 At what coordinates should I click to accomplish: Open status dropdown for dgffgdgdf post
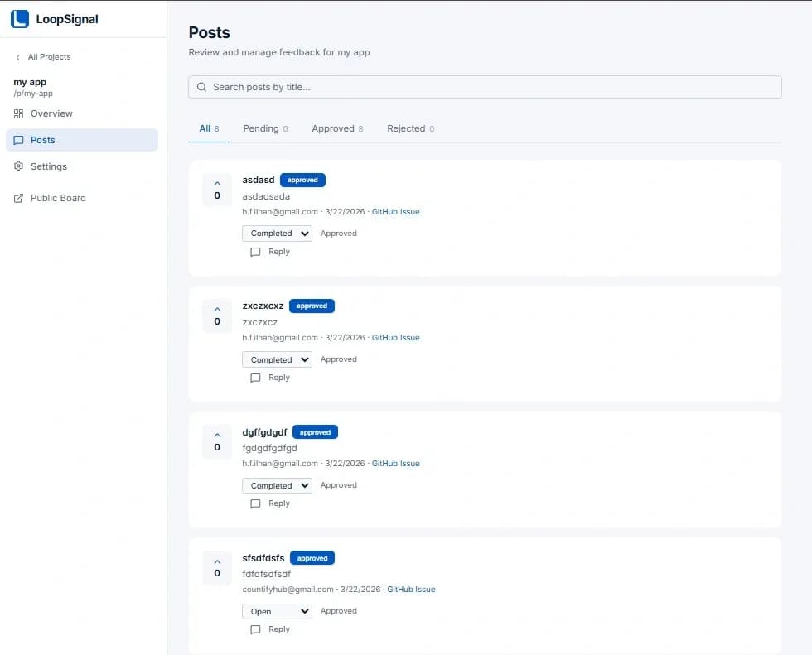point(277,485)
